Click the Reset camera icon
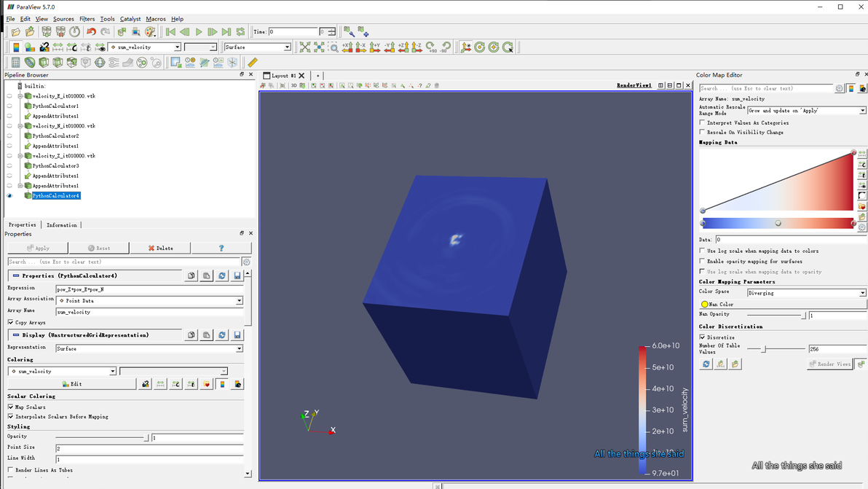The height and width of the screenshot is (489, 868). coord(305,47)
